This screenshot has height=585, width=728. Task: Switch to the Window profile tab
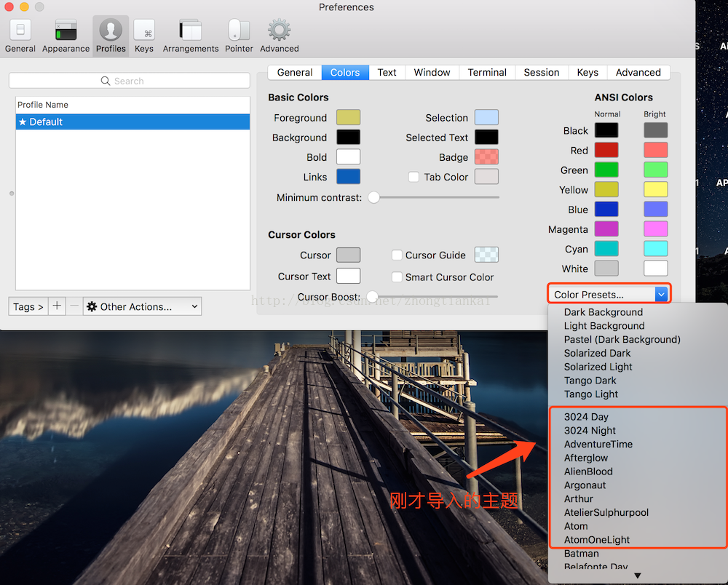[432, 72]
